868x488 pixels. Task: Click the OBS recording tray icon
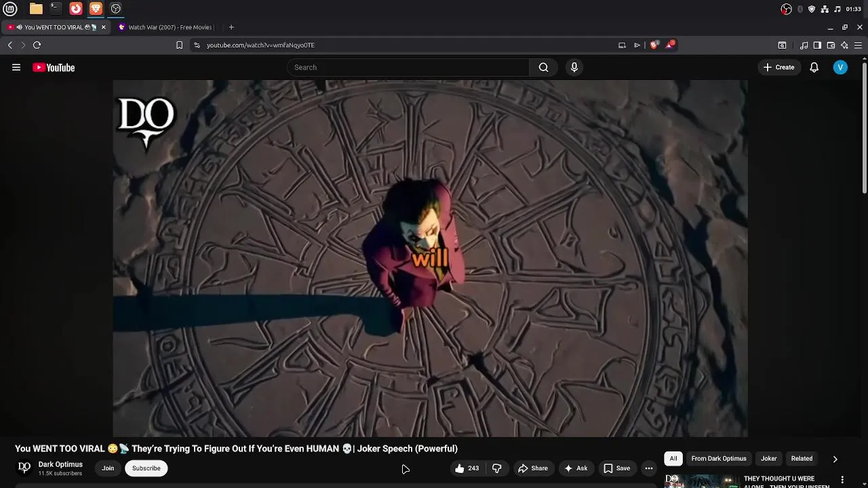[786, 9]
